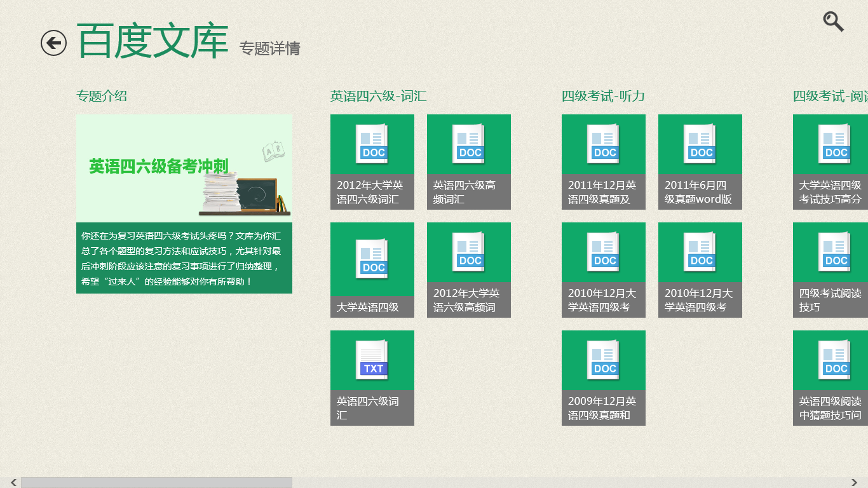Open DOC icon of 大学英语四级考试技巧高分
The image size is (868, 488).
pyautogui.click(x=834, y=144)
